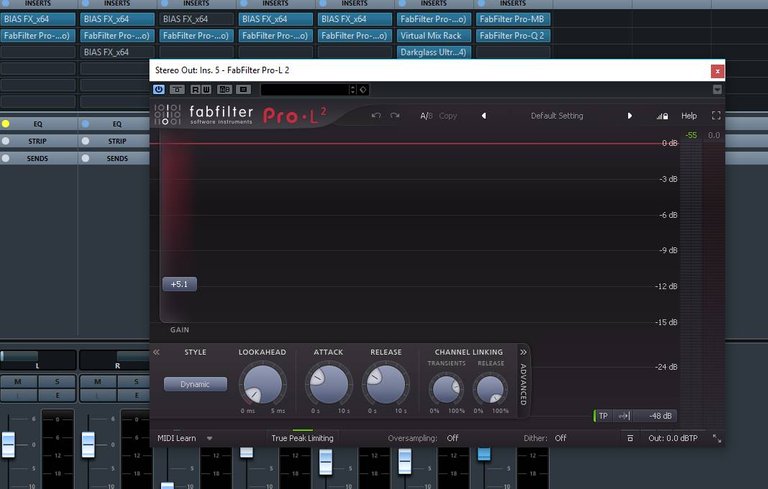Solo the first mixer channel (S)
The height and width of the screenshot is (489, 768).
coord(57,381)
